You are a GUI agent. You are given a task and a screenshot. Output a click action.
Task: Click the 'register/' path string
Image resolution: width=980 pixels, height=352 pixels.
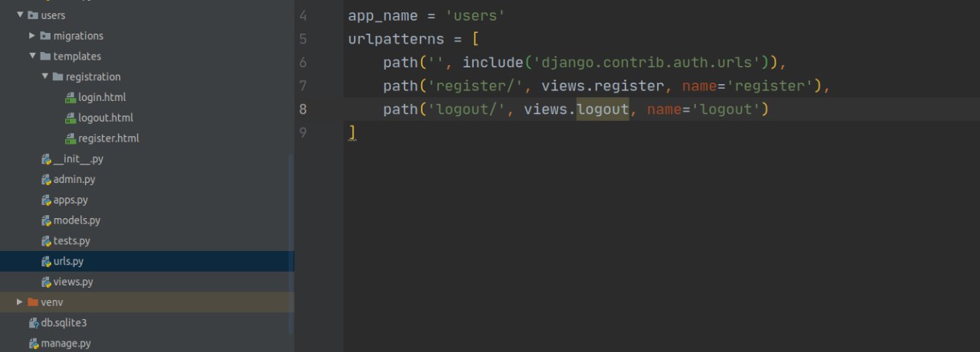[475, 86]
